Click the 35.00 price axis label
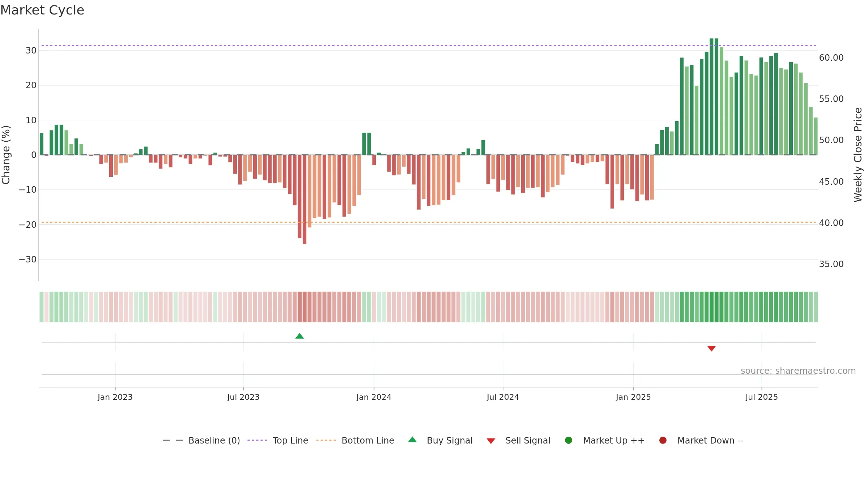868x488 pixels. (x=831, y=264)
